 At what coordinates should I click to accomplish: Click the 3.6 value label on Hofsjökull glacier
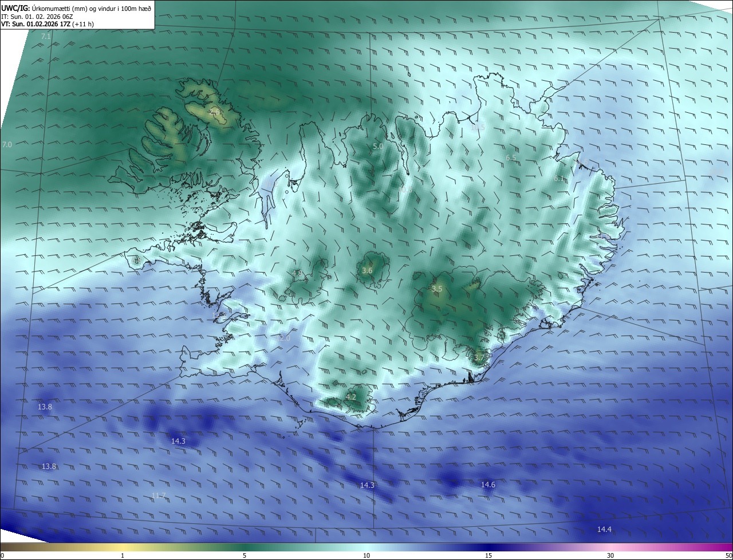click(x=368, y=270)
